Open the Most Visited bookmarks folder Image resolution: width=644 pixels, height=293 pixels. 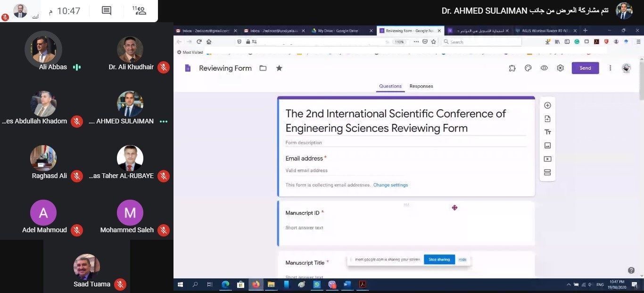coord(190,52)
